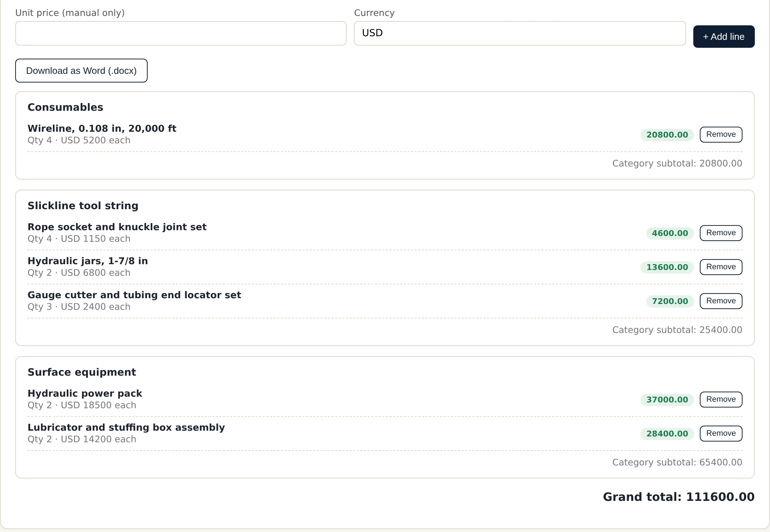Click Qty 3 · USD 2400 each
Viewport: 770px width, 532px height.
tap(79, 307)
